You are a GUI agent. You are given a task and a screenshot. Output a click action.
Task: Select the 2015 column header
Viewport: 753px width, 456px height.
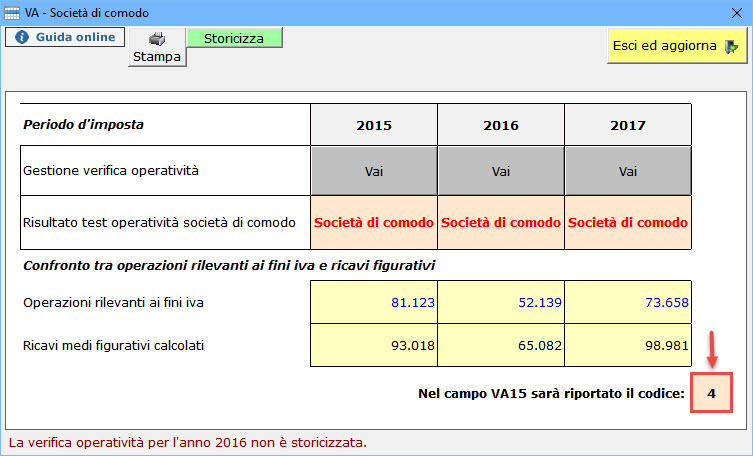pos(374,125)
